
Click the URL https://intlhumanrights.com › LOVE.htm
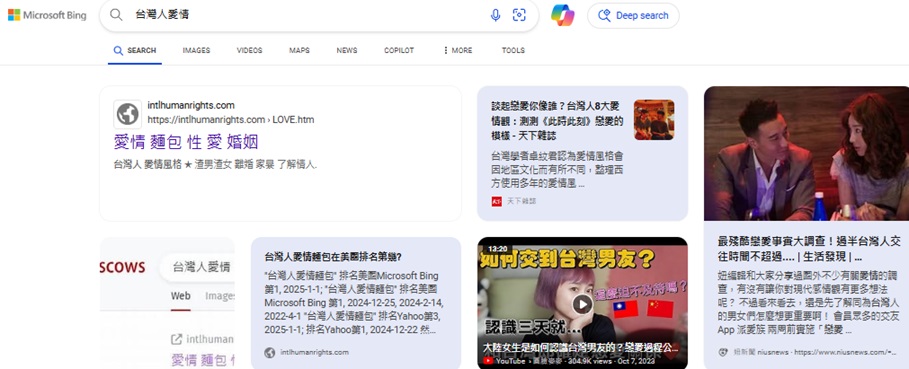tap(231, 120)
